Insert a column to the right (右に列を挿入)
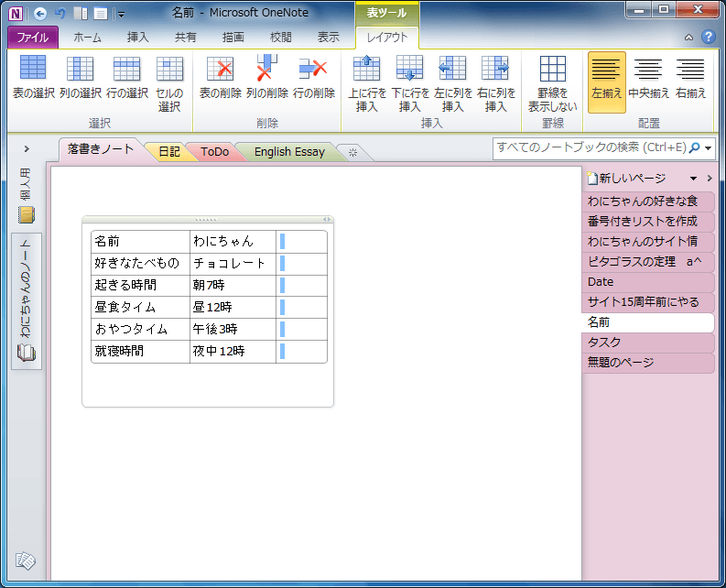The width and height of the screenshot is (726, 588). [496, 83]
